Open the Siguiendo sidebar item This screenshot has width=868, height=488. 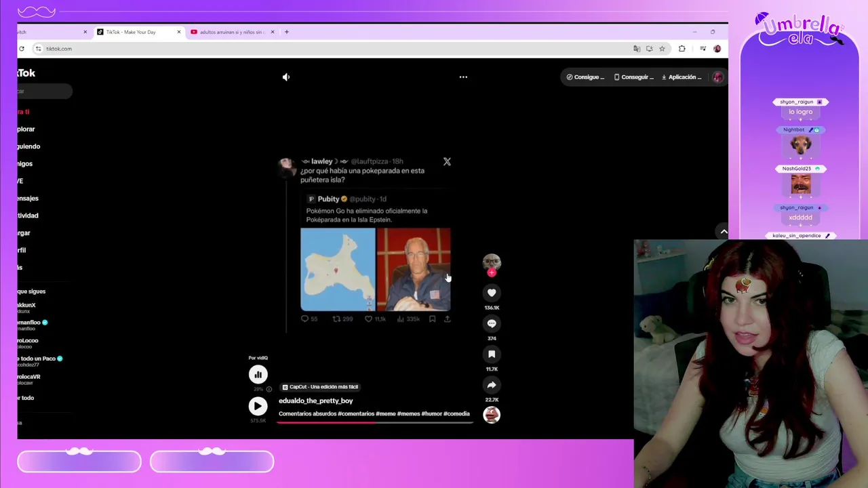[x=29, y=146]
